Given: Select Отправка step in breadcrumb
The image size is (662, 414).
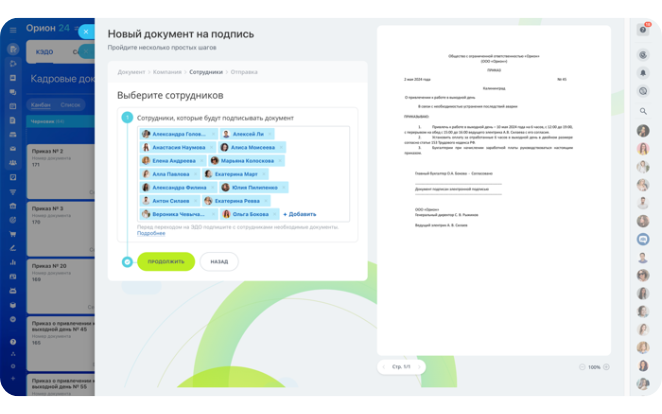Looking at the screenshot, I should pos(244,72).
